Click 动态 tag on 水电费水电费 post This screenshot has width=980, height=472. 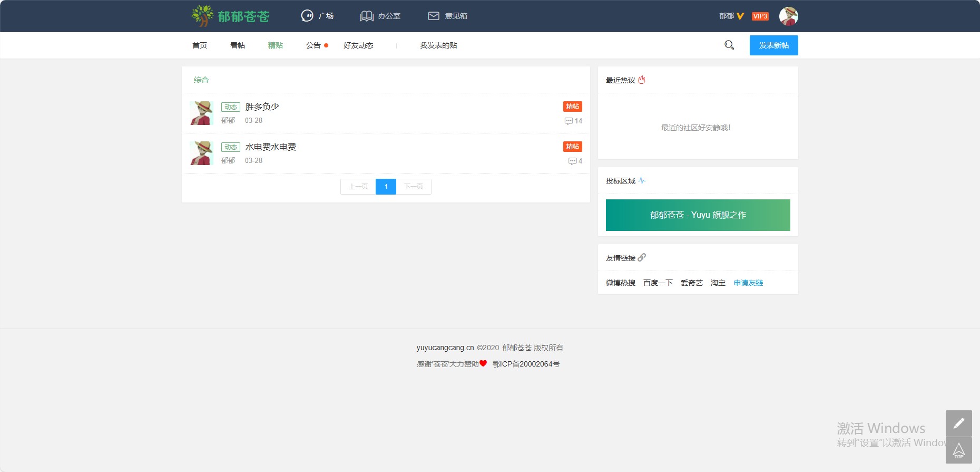[231, 147]
